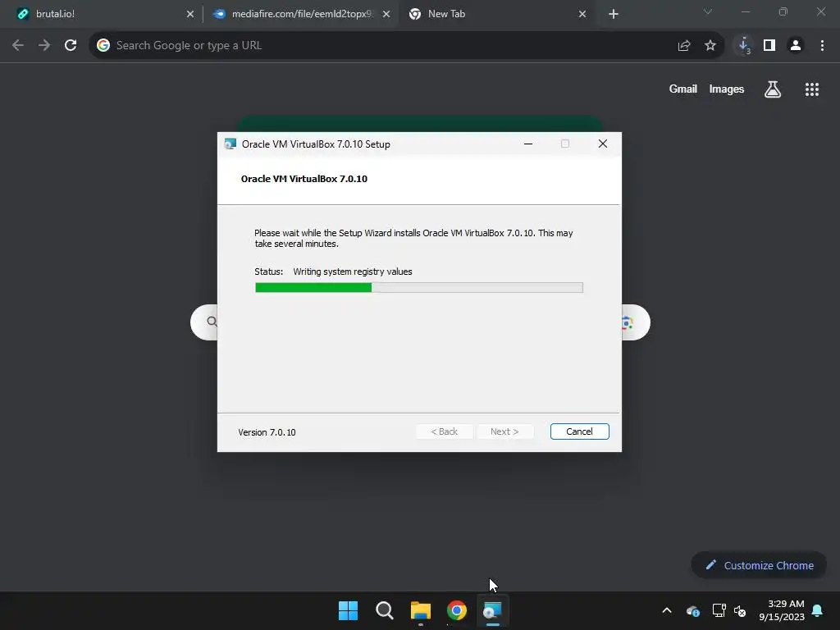This screenshot has width=840, height=630.
Task: Select VirtualBox setup taskbar icon
Action: tap(492, 610)
